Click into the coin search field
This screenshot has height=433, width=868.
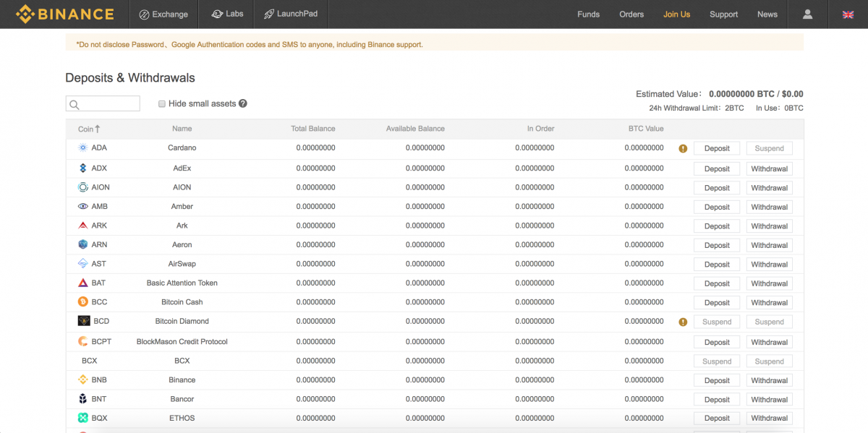click(x=103, y=104)
